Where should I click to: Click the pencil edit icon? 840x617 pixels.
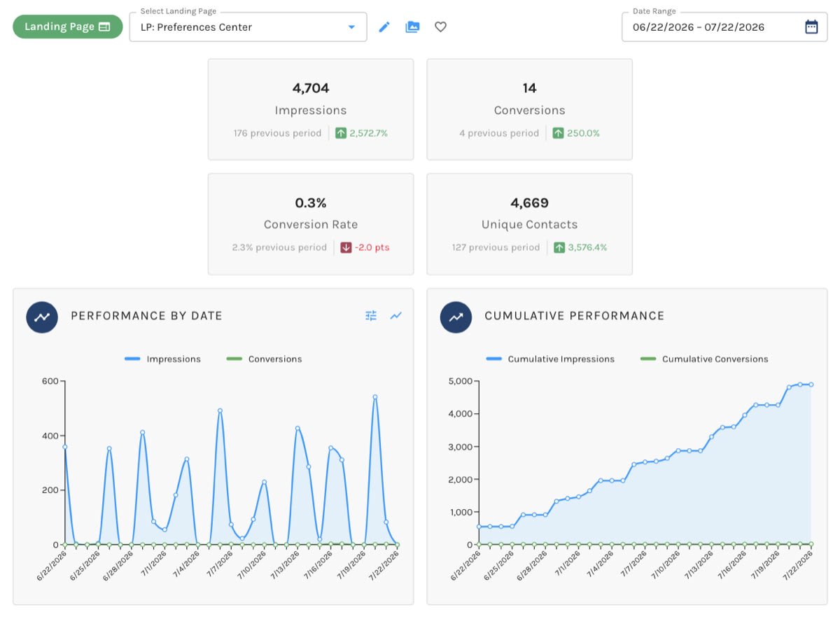pos(384,27)
